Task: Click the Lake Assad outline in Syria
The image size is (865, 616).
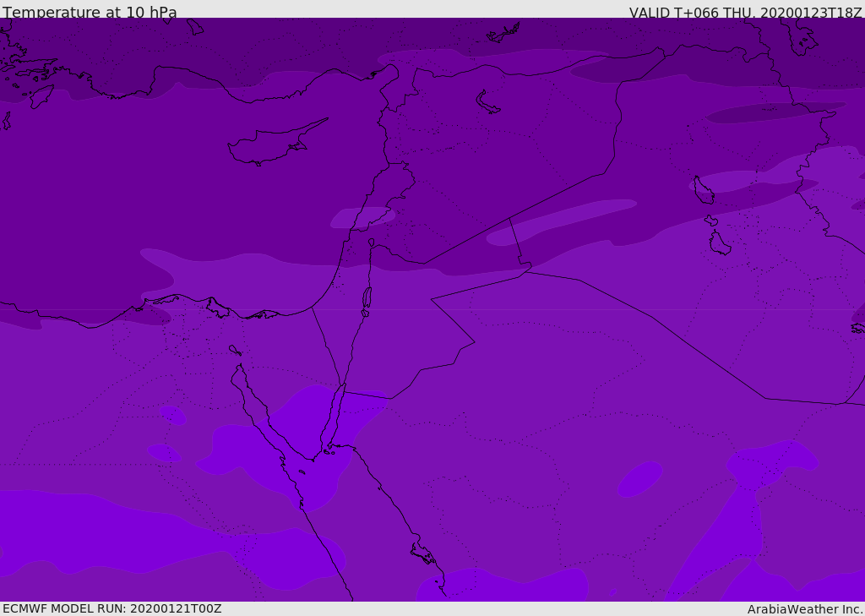Action: pos(487,103)
